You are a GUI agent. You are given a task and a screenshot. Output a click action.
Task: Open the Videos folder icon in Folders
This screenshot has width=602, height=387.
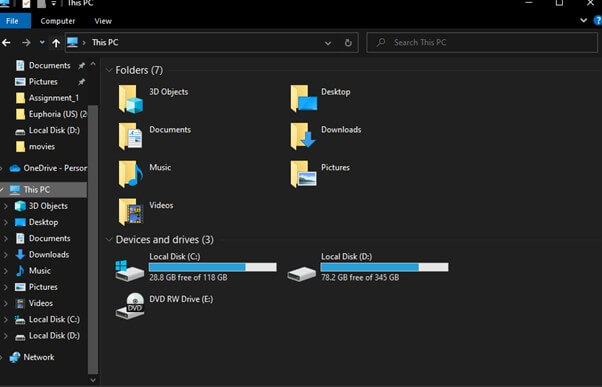pyautogui.click(x=131, y=212)
